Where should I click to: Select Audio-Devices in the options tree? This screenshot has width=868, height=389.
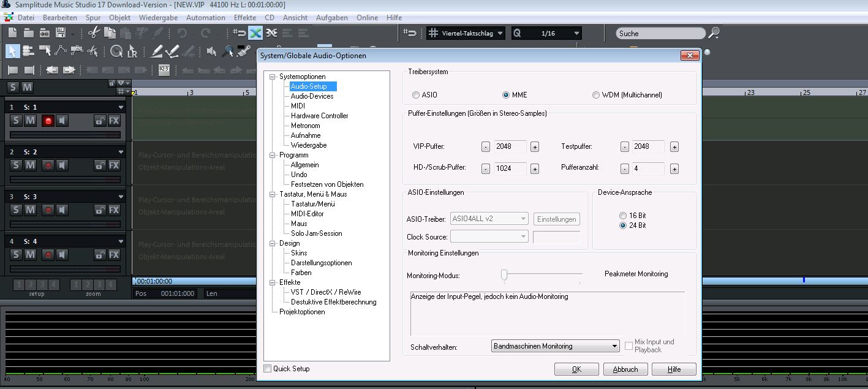(312, 96)
